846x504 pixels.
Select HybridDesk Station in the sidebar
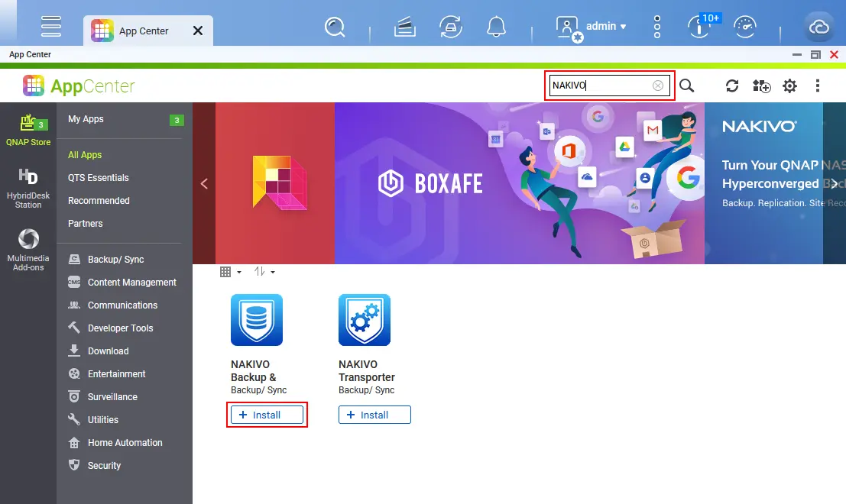28,188
